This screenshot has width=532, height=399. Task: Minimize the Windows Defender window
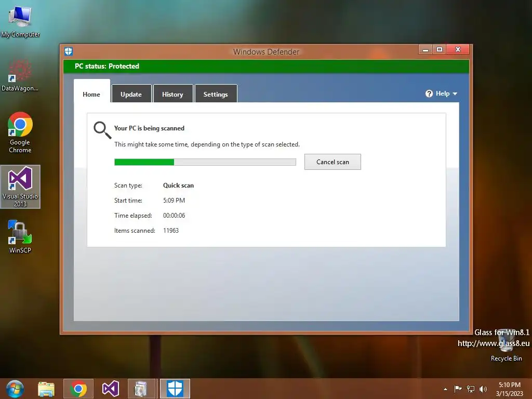[425, 49]
